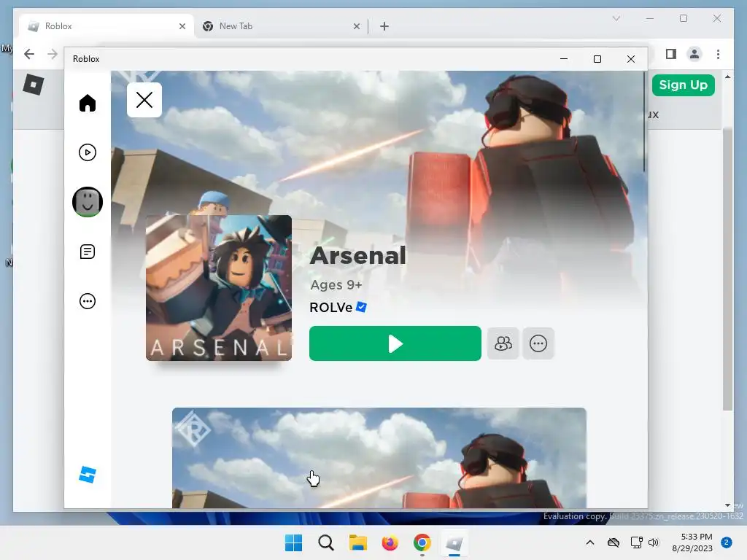Open the messages list icon in sidebar
Image resolution: width=747 pixels, height=560 pixels.
88,252
